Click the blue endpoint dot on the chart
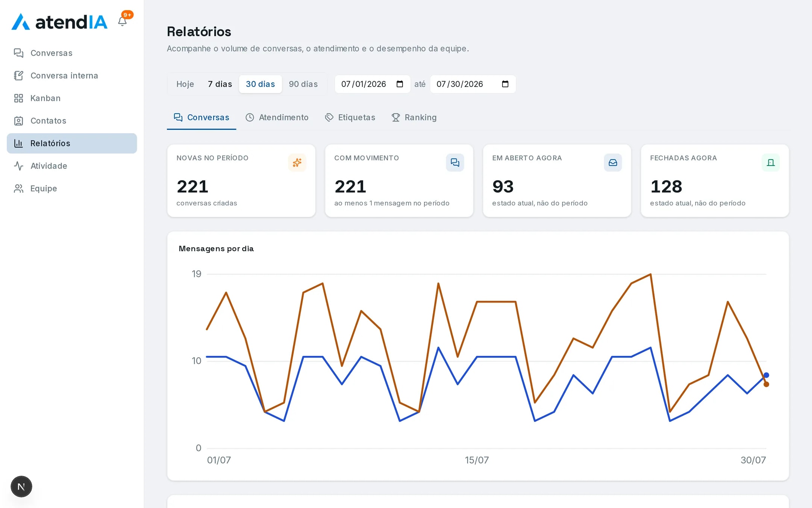812x508 pixels. click(x=766, y=375)
